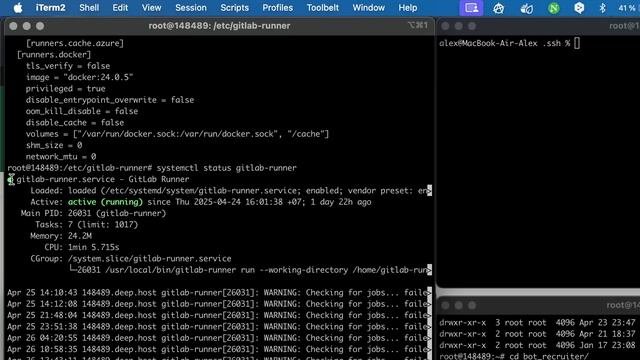This screenshot has width=640, height=360.
Task: Click the Apr 26 10:58:35 log line
Action: 219,349
